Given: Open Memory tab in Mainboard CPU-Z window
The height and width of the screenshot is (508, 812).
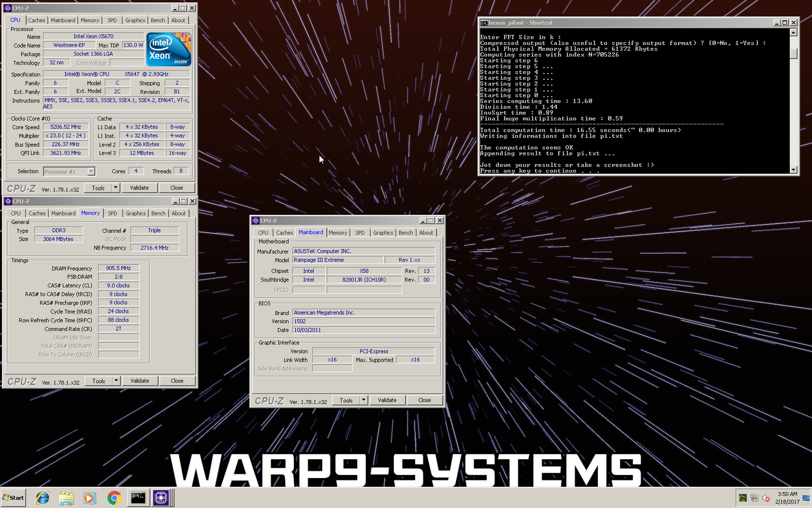Looking at the screenshot, I should point(338,233).
